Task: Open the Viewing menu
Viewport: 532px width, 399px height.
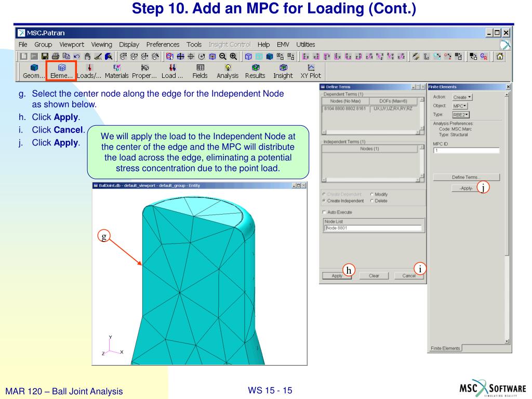Action: tap(101, 45)
